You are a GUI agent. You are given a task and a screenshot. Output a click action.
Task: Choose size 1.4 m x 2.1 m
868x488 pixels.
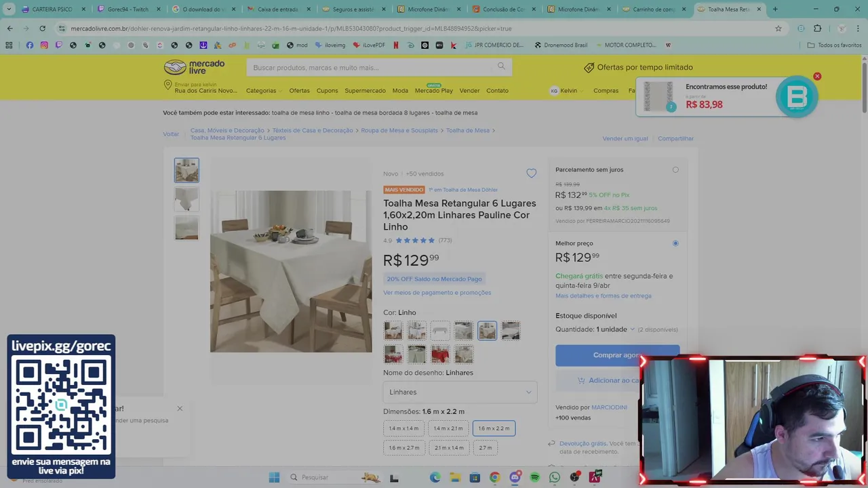pyautogui.click(x=448, y=428)
